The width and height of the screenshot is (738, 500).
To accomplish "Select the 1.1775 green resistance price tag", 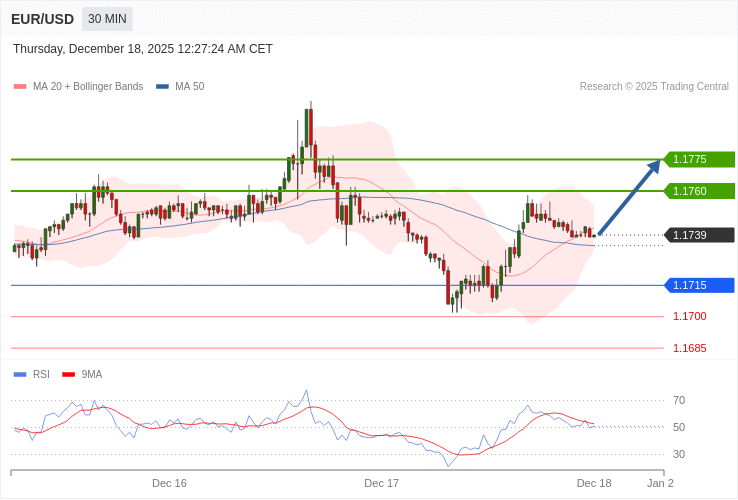I will pos(699,159).
